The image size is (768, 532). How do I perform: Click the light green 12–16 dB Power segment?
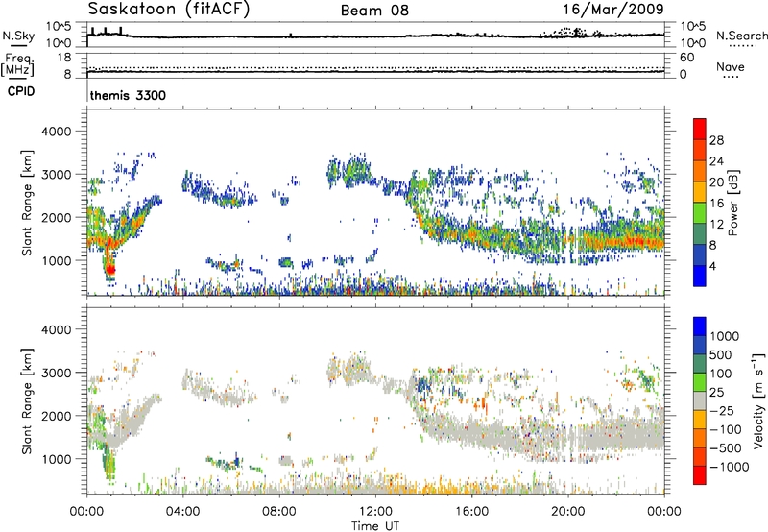700,213
